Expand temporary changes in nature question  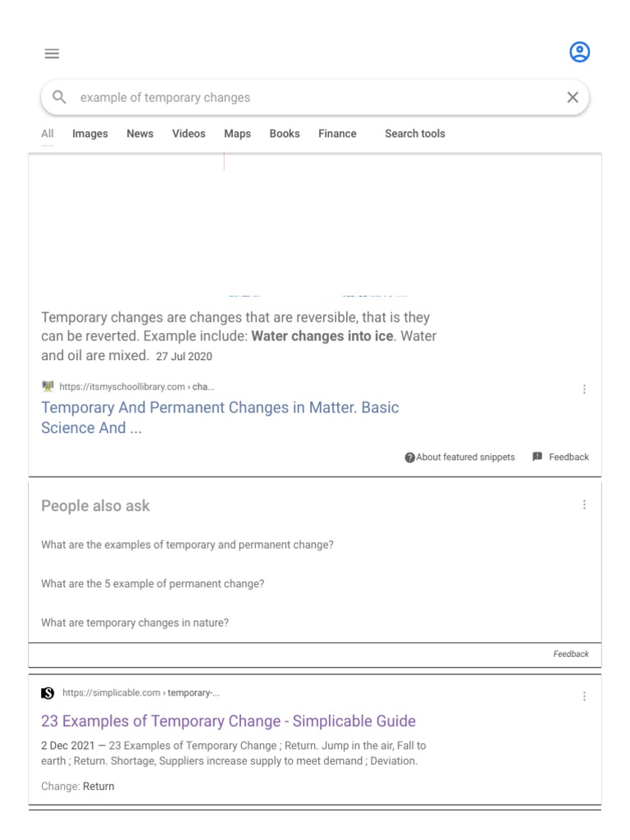135,623
